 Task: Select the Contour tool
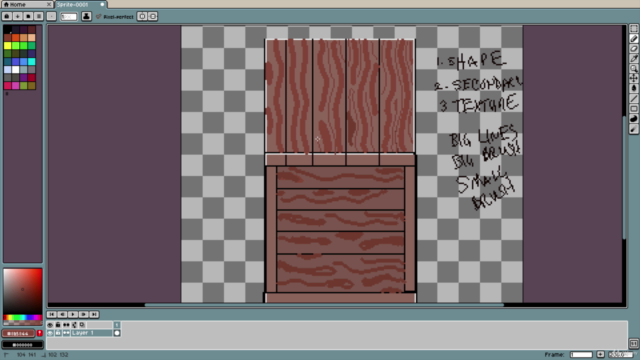click(x=633, y=119)
